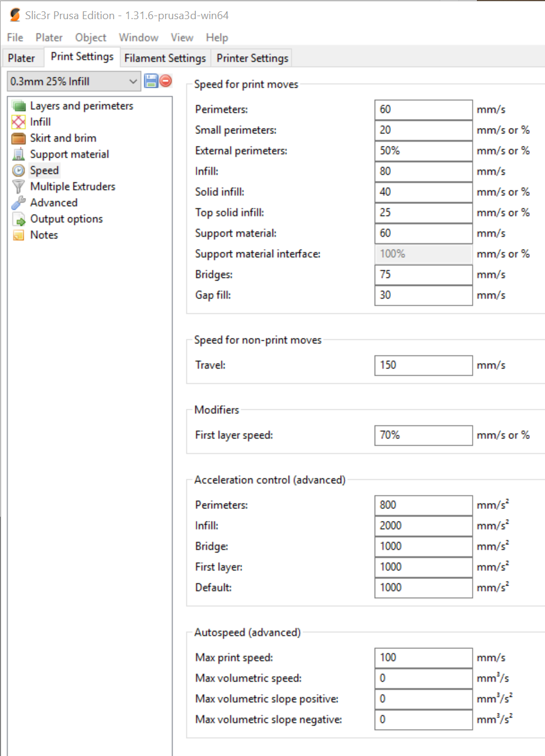Click the Layers and perimeters green icon
The width and height of the screenshot is (545, 756).
(x=19, y=106)
